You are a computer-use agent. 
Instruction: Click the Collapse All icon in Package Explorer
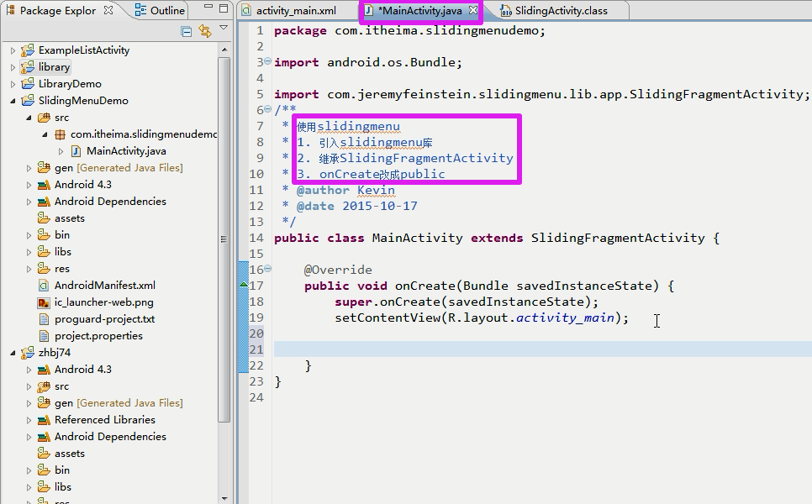tap(187, 32)
